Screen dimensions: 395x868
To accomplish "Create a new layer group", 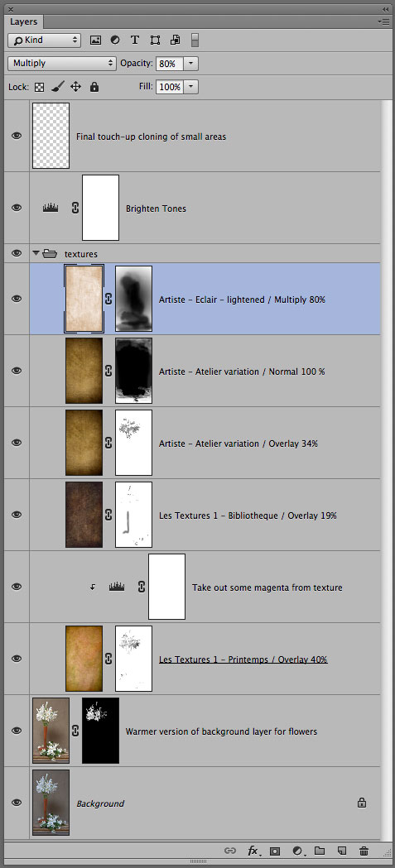I will click(x=320, y=851).
